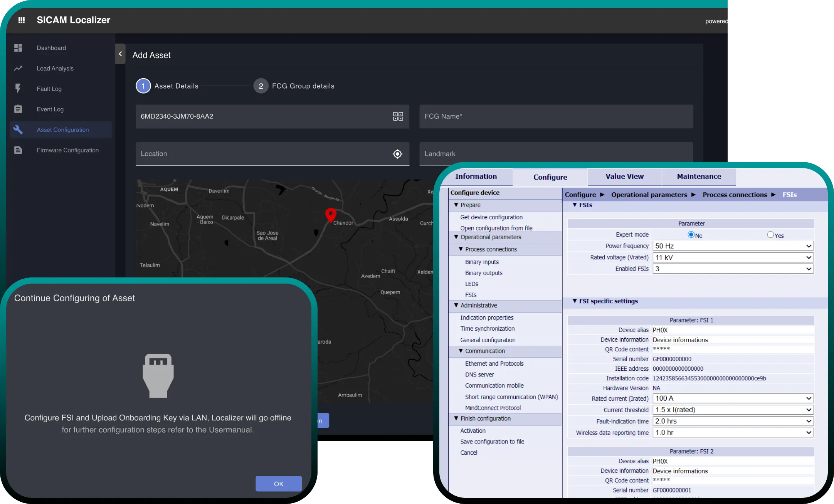
Task: Click the Firmware Configuration document icon
Action: (x=18, y=150)
